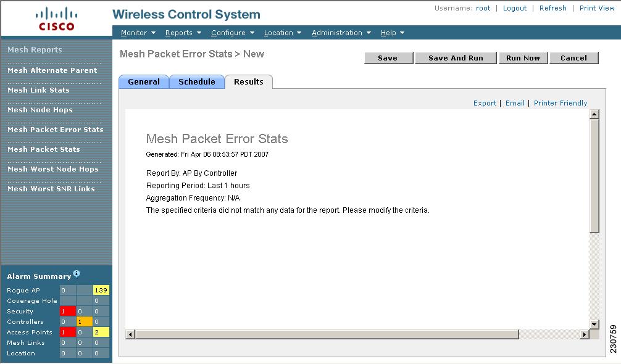This screenshot has width=621, height=364.
Task: Click the Save And Run button
Action: click(x=456, y=58)
